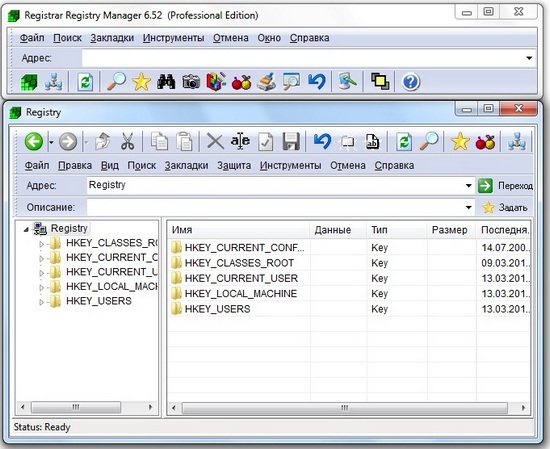Image resolution: width=550 pixels, height=449 pixels.
Task: Click the list pane scroll right arrow
Action: 523,408
